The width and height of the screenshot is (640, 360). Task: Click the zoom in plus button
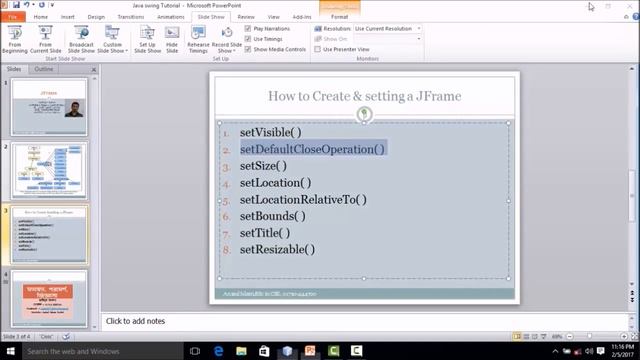click(x=624, y=336)
